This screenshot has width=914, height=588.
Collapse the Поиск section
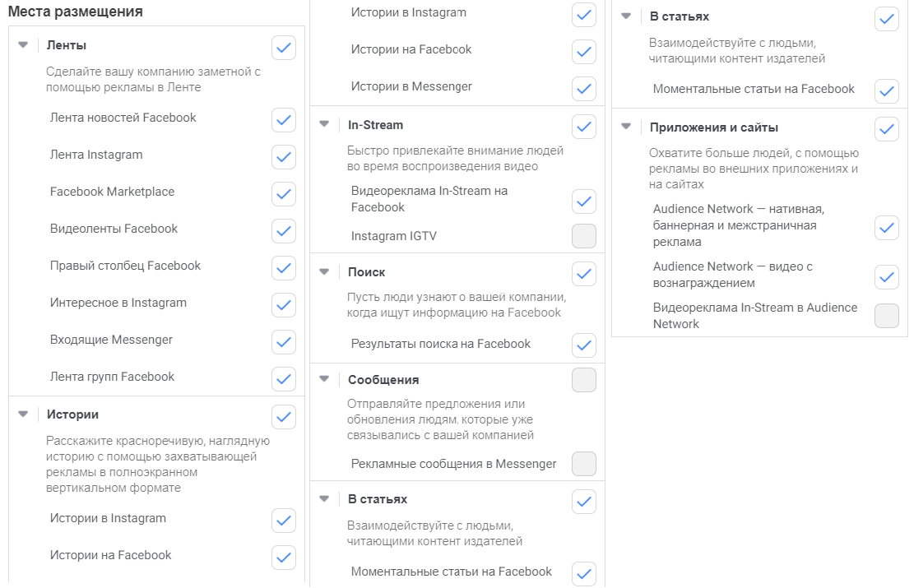324,271
